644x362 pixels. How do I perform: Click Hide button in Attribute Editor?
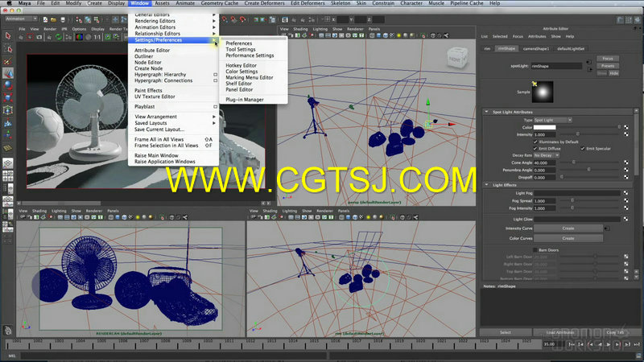613,73
